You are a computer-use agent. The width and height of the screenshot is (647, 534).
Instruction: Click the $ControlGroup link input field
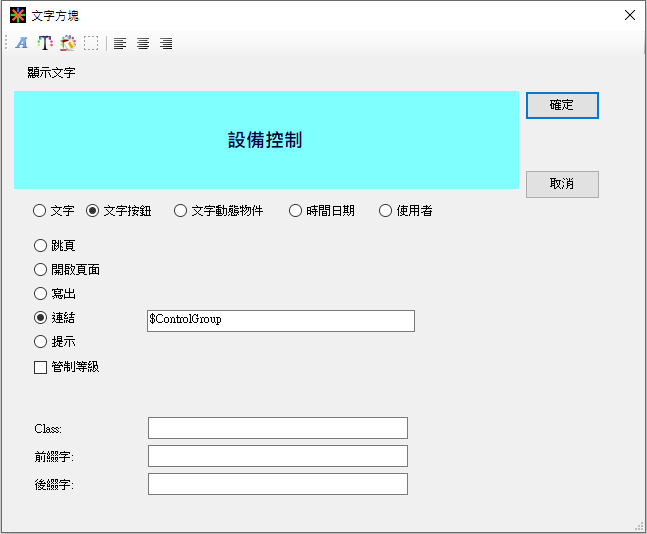point(280,320)
